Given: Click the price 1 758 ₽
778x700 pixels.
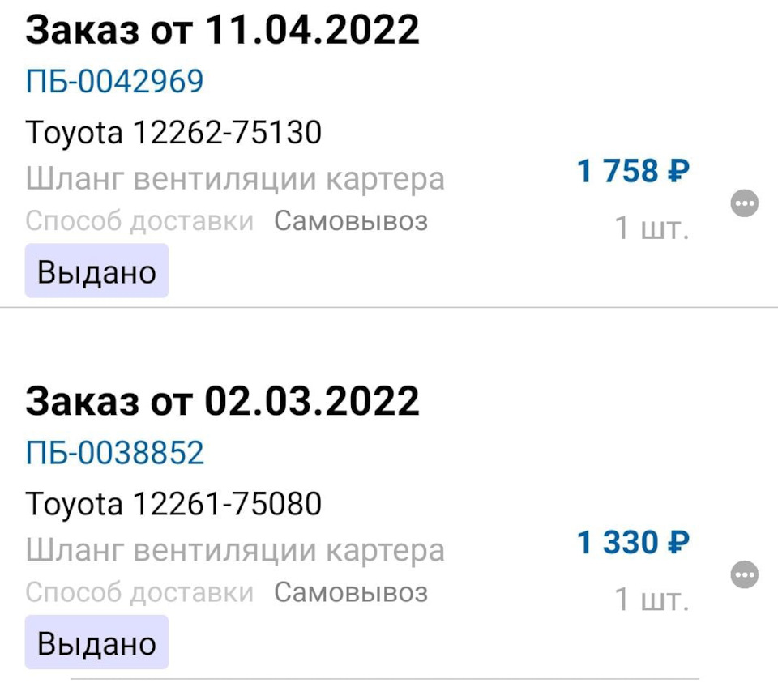Looking at the screenshot, I should [x=632, y=172].
